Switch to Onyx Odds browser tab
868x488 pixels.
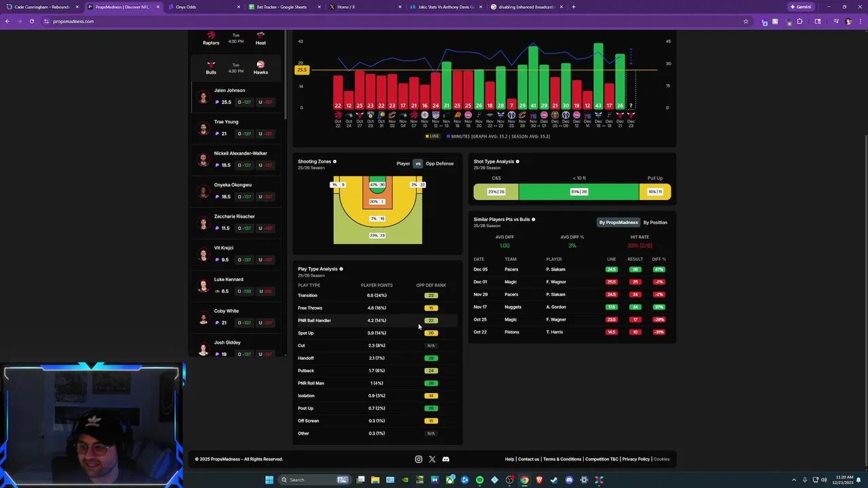(203, 7)
